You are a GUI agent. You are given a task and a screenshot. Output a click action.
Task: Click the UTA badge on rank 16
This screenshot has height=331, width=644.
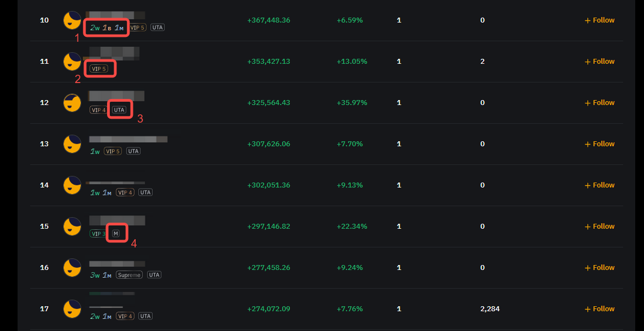click(154, 274)
